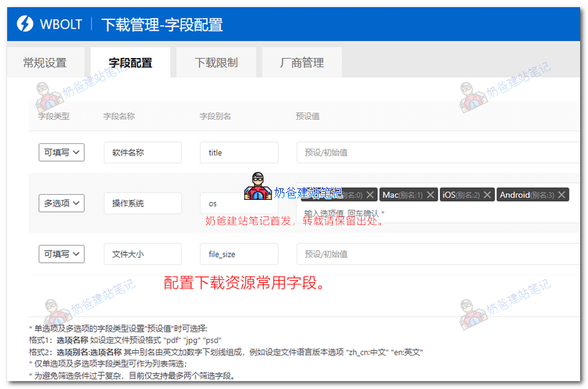The image size is (588, 389).
Task: Click the 软件名称 field name input
Action: point(143,153)
